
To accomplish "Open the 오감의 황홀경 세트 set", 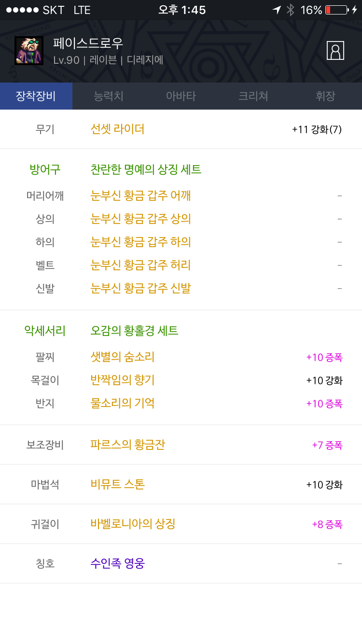I will click(x=134, y=331).
